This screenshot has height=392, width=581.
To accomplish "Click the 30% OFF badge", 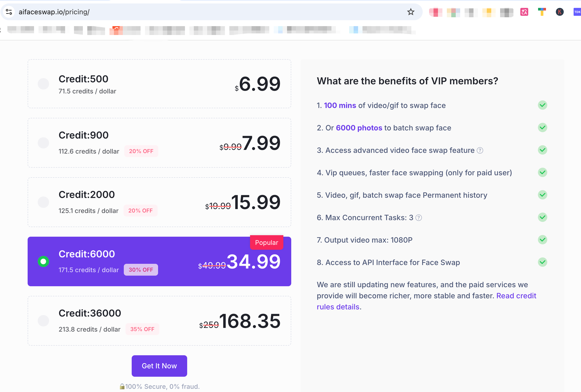I will (x=141, y=270).
